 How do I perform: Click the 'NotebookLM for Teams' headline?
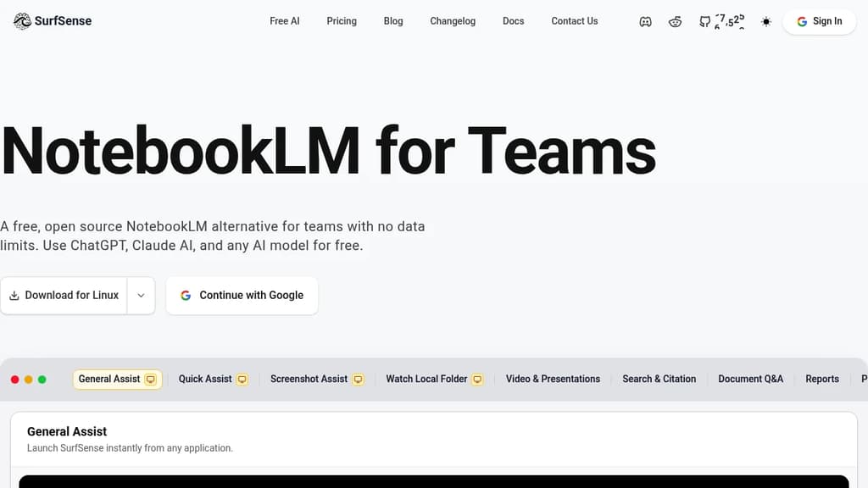(x=328, y=151)
